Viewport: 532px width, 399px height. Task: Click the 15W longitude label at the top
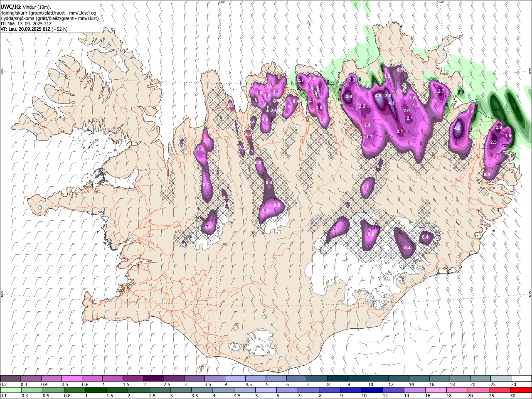(x=440, y=2)
